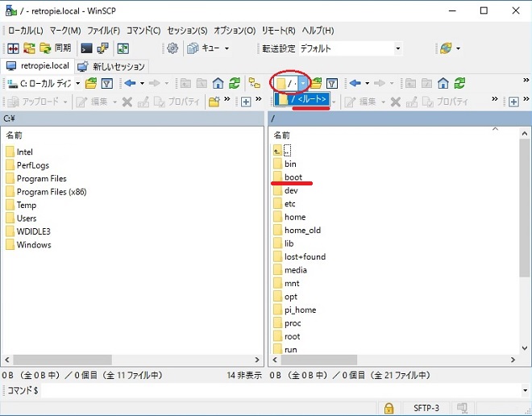Open the terminal console icon

click(86, 48)
